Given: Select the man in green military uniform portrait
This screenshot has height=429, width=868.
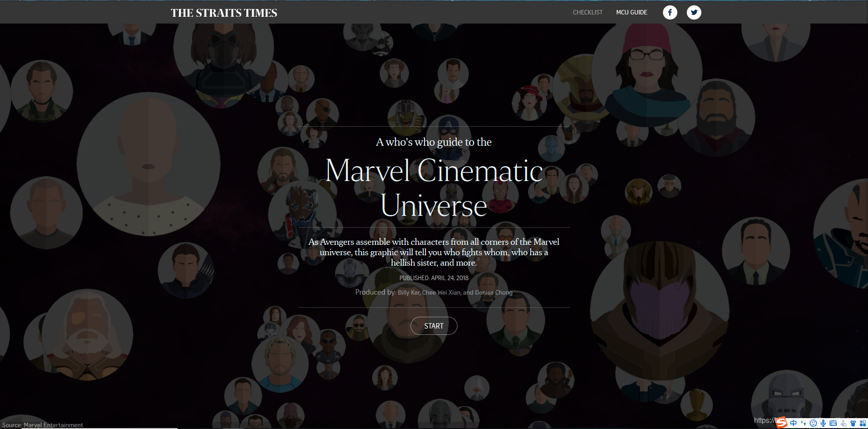Looking at the screenshot, I should (x=515, y=319).
